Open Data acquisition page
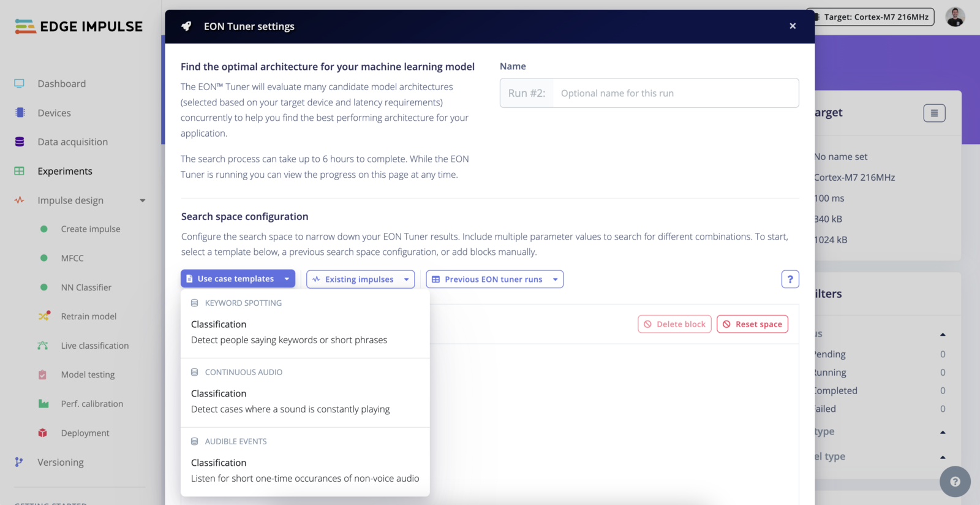The height and width of the screenshot is (505, 980). coord(73,142)
